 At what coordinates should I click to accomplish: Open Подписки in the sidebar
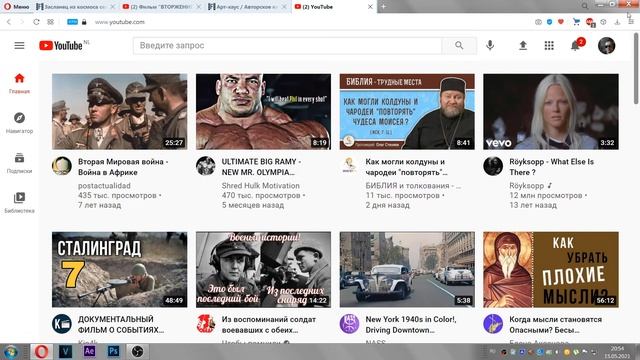tap(19, 163)
